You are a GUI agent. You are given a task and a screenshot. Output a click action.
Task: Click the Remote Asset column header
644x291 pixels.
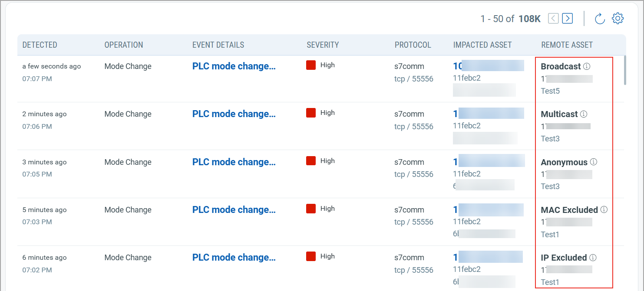[567, 45]
